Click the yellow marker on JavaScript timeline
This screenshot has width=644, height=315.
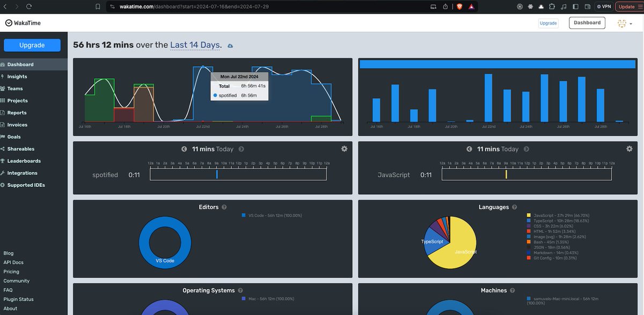point(506,174)
